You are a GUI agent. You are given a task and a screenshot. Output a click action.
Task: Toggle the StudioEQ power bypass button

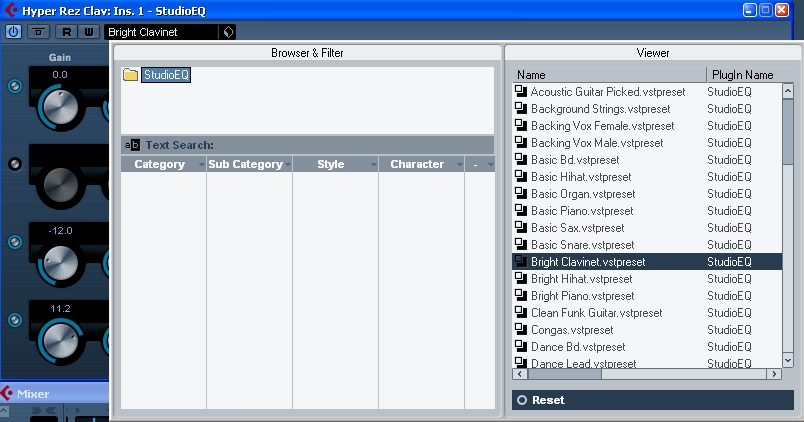pyautogui.click(x=13, y=32)
